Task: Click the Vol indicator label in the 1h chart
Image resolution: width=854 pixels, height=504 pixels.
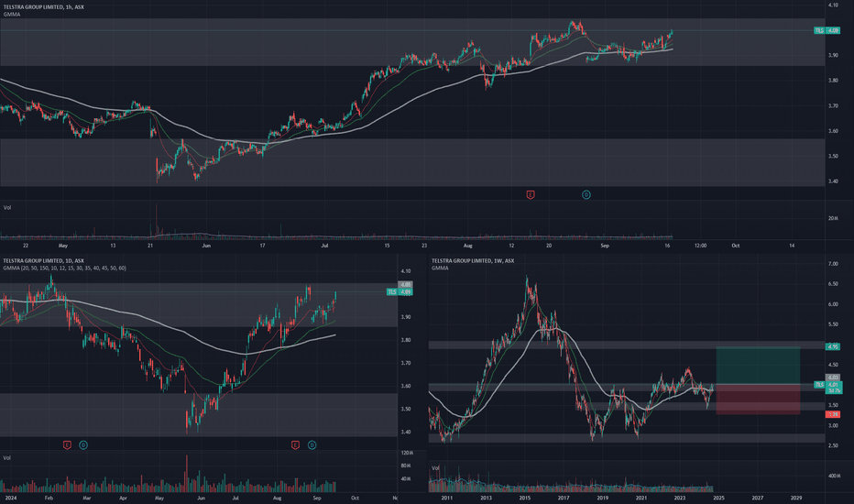Action: pos(7,208)
